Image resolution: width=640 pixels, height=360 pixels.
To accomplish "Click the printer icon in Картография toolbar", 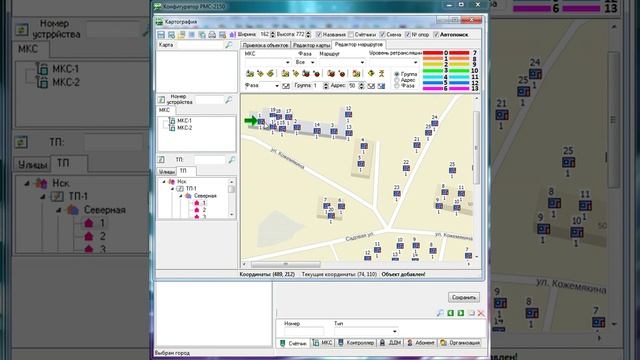I will point(212,35).
